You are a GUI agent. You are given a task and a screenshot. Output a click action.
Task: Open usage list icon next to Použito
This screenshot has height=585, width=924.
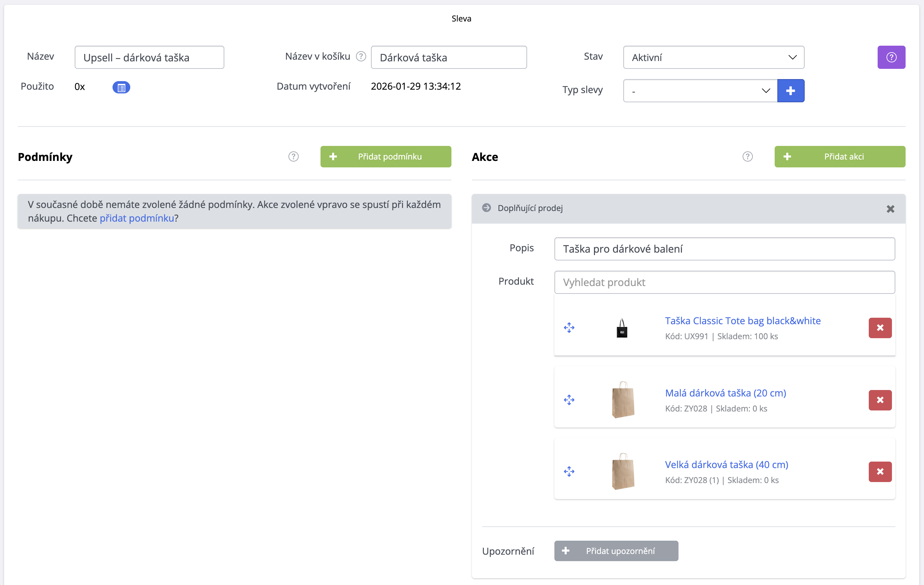(x=121, y=88)
